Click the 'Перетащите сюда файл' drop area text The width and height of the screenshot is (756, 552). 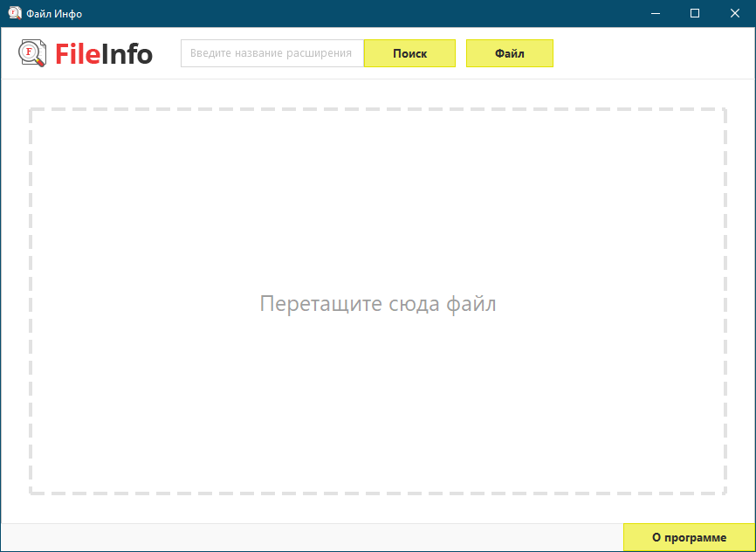[377, 303]
